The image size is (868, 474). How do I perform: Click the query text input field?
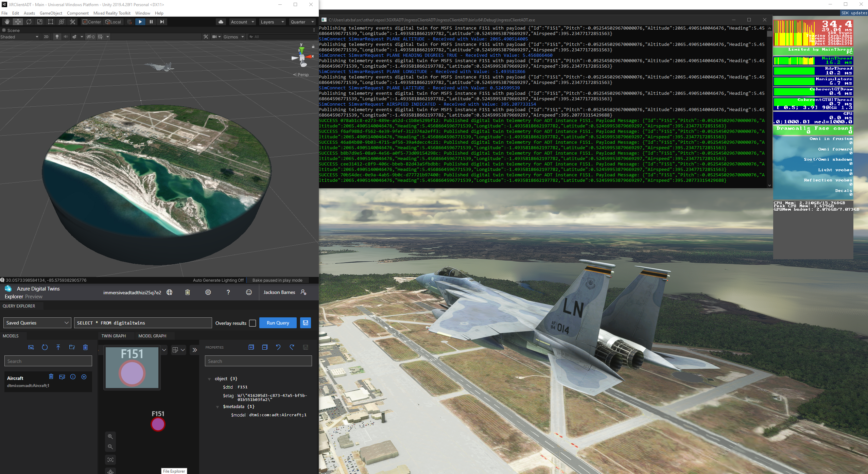tap(143, 323)
